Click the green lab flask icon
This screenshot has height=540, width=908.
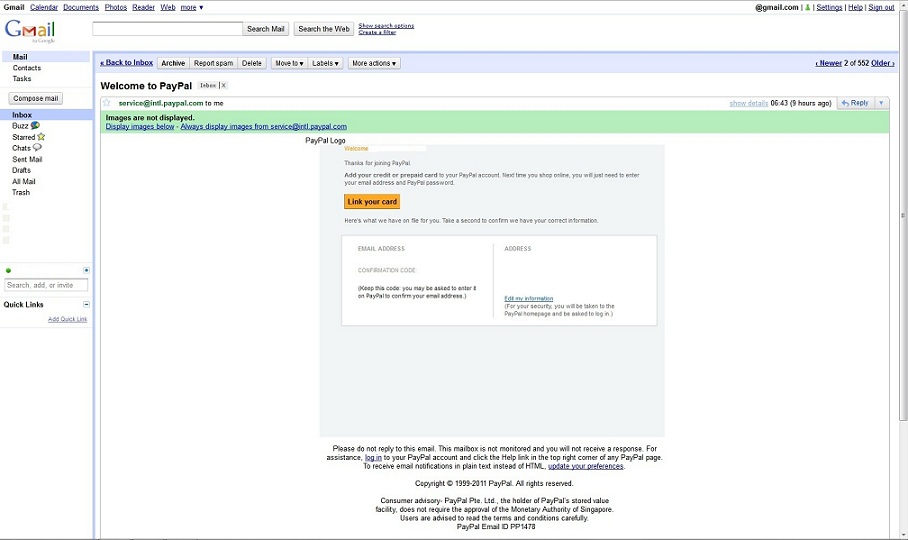tap(807, 8)
